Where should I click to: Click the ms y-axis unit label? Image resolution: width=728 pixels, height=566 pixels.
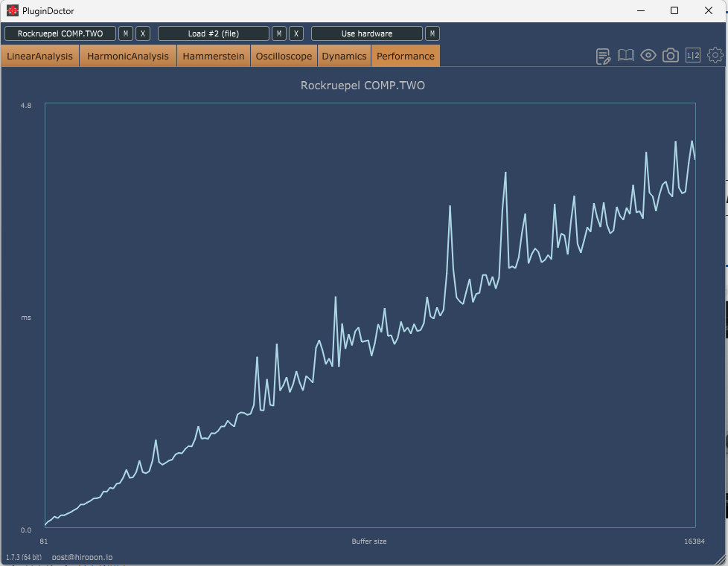point(26,318)
